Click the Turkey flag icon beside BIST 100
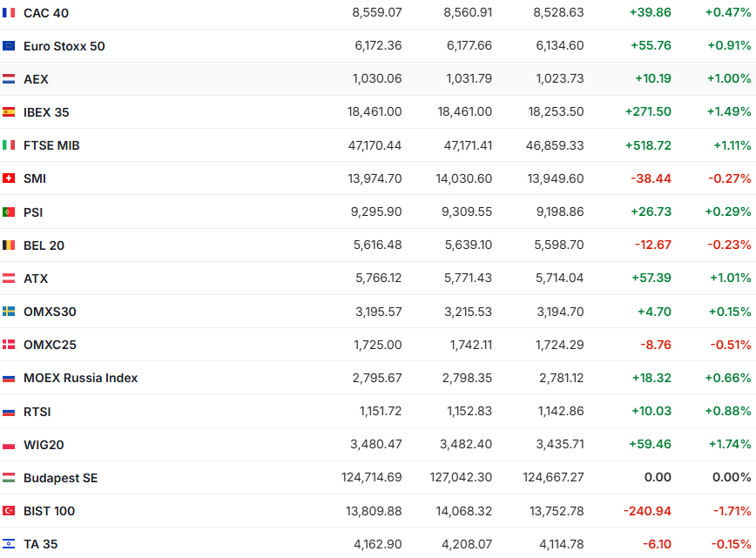 click(x=9, y=511)
